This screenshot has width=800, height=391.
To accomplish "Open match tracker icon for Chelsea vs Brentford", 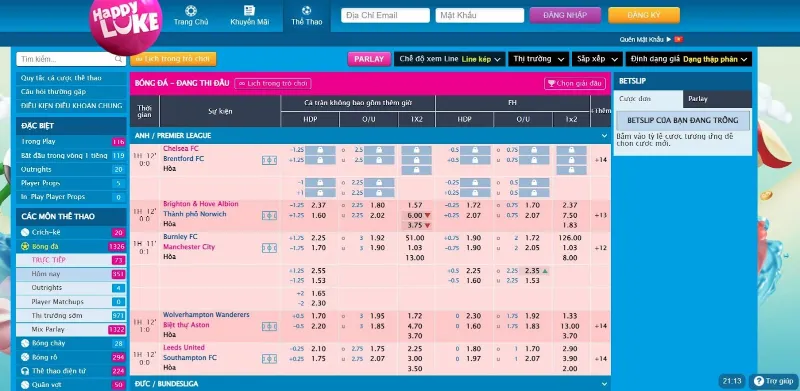I will pyautogui.click(x=269, y=160).
